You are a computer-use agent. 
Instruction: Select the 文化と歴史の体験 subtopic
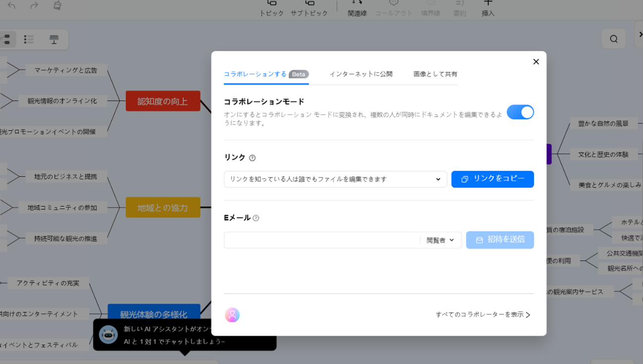tap(603, 154)
